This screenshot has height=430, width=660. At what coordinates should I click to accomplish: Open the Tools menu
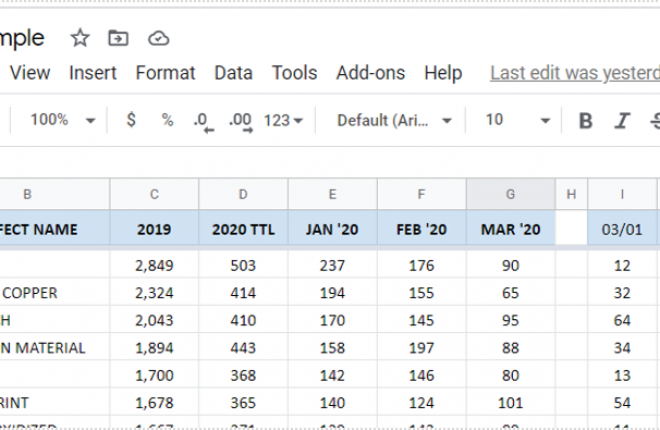pos(295,73)
